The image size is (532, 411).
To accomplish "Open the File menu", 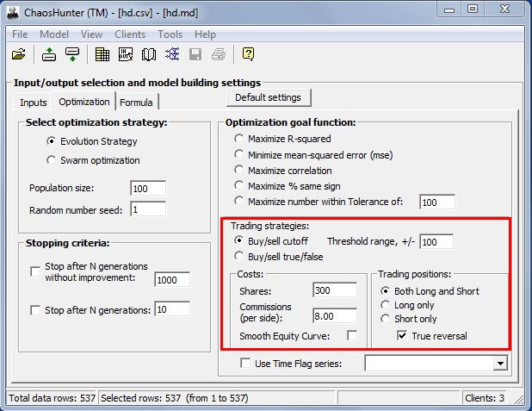I will pos(20,34).
